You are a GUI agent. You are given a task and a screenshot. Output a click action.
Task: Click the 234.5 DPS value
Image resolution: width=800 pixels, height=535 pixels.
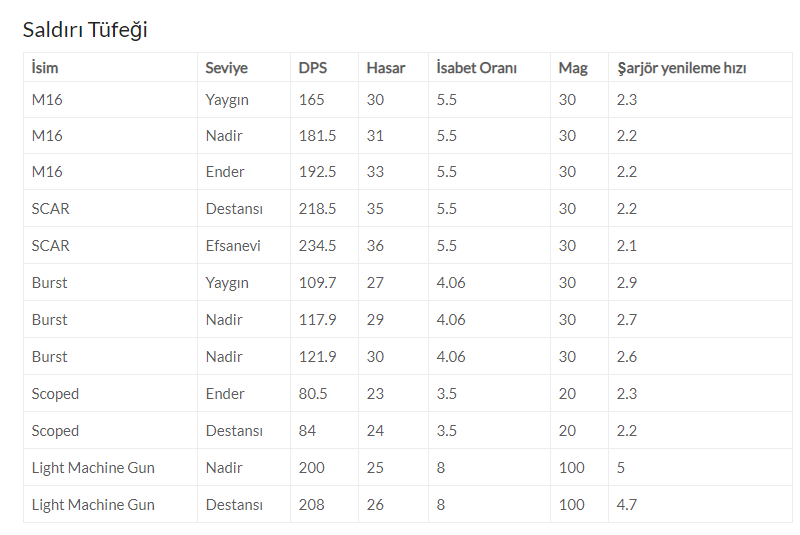click(x=317, y=245)
